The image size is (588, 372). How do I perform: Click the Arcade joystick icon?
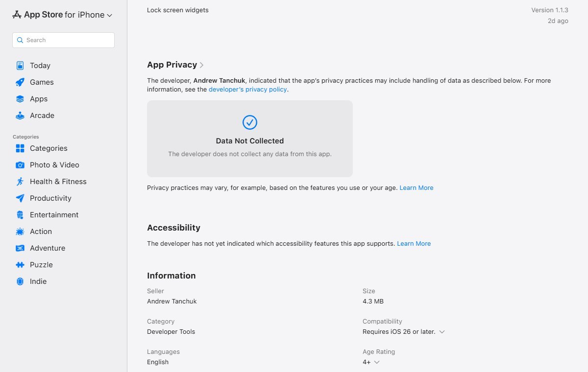point(20,116)
